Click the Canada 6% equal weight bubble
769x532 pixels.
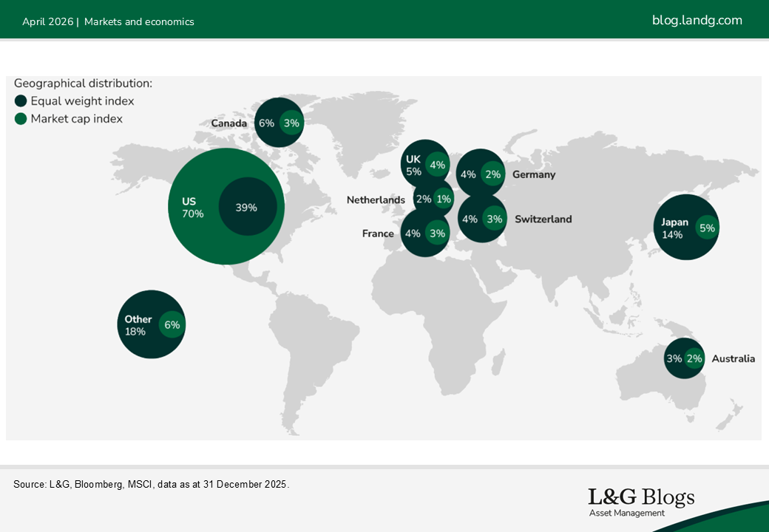point(265,123)
